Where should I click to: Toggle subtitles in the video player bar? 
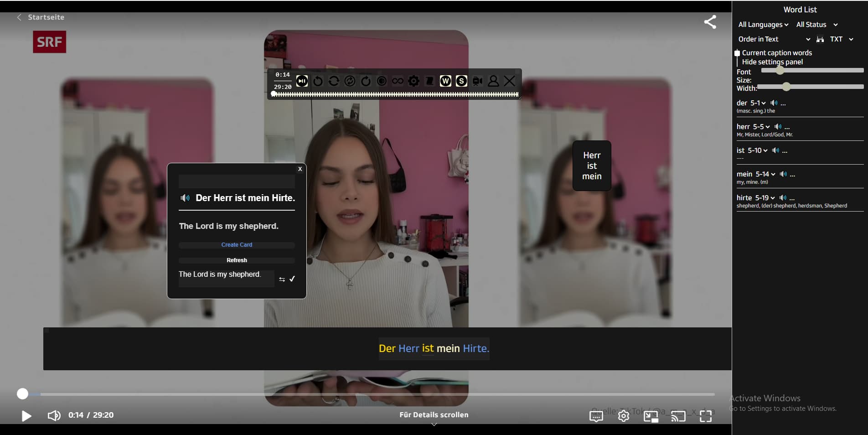coord(596,416)
